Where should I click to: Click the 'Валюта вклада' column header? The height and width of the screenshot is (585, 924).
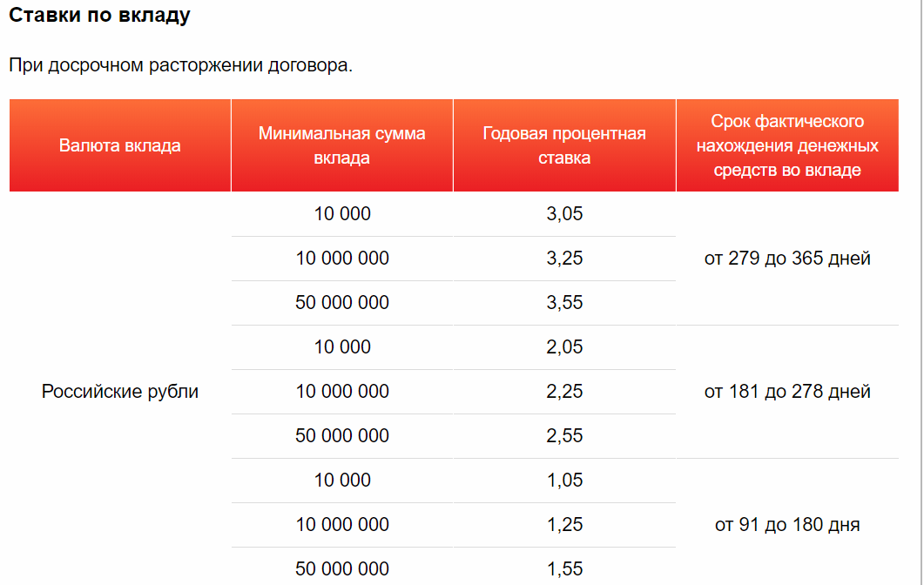pyautogui.click(x=120, y=145)
